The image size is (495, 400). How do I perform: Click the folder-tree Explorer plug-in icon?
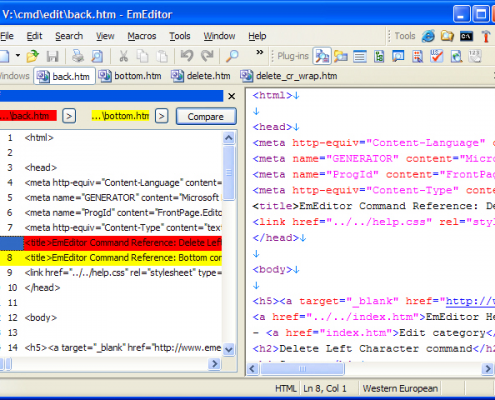click(341, 56)
